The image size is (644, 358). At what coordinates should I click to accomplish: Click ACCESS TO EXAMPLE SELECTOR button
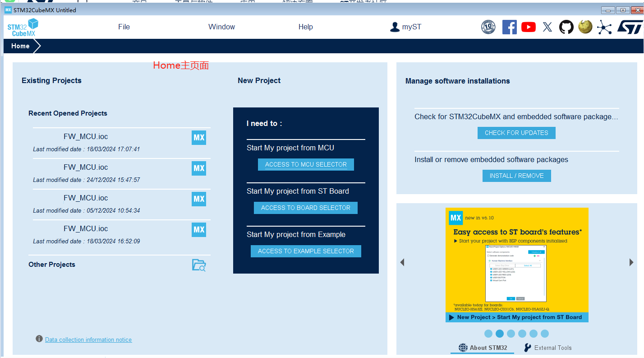pyautogui.click(x=306, y=251)
